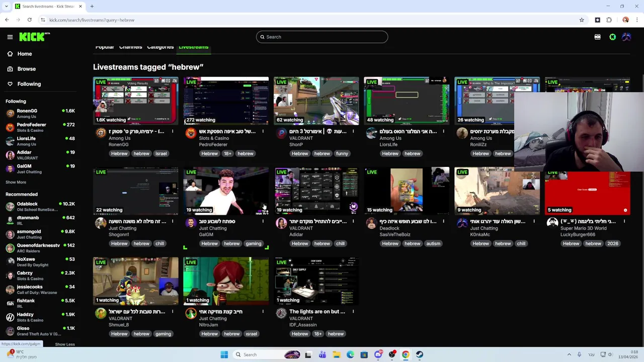Open options menu for LuckyBurger666 stream
The height and width of the screenshot is (362, 644).
click(x=624, y=222)
